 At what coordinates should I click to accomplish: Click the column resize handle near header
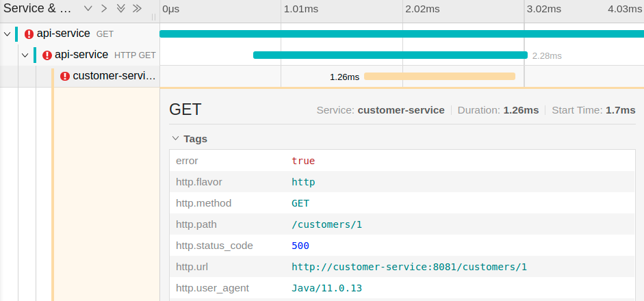[153, 17]
